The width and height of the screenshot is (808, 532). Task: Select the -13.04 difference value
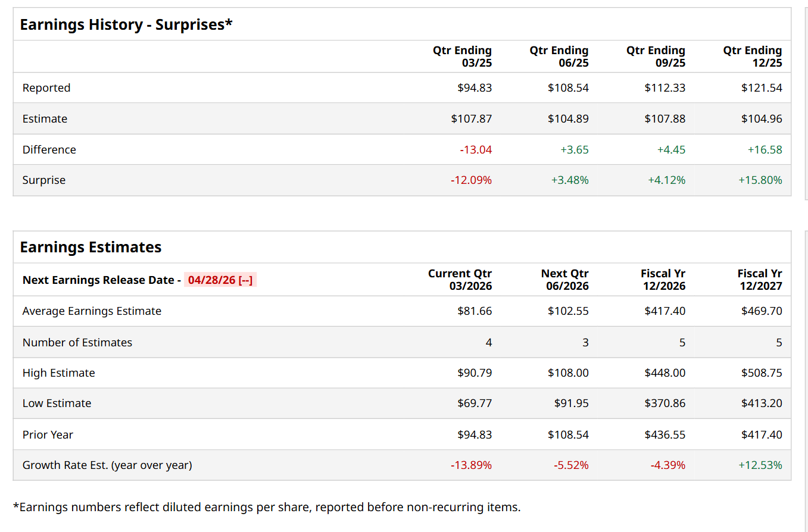click(x=476, y=150)
